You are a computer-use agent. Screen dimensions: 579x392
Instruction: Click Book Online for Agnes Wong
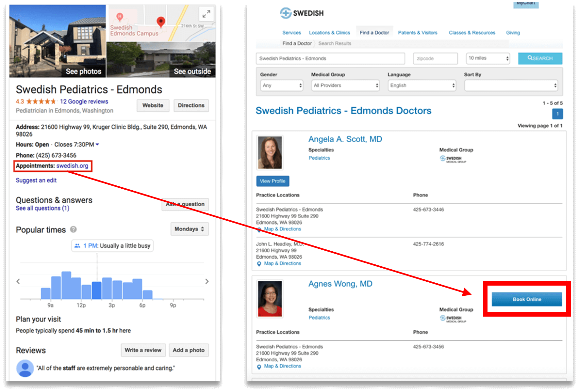[527, 299]
